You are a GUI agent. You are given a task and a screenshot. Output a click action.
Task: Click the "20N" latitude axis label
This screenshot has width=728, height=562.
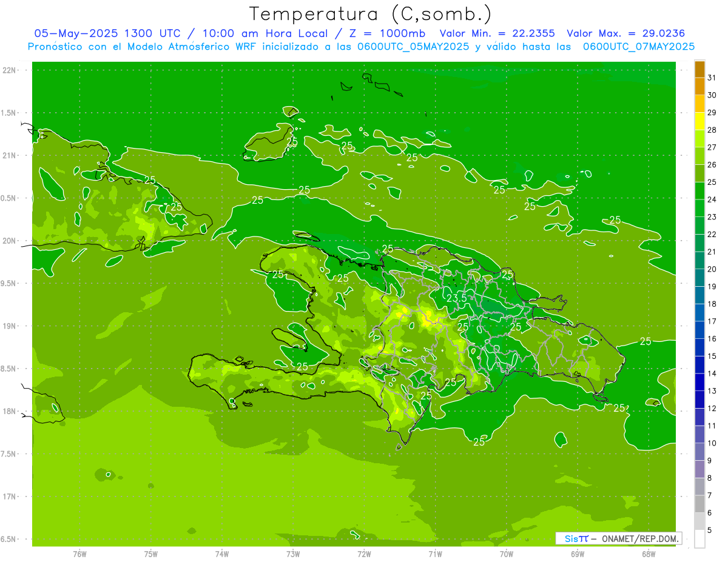[x=10, y=241]
